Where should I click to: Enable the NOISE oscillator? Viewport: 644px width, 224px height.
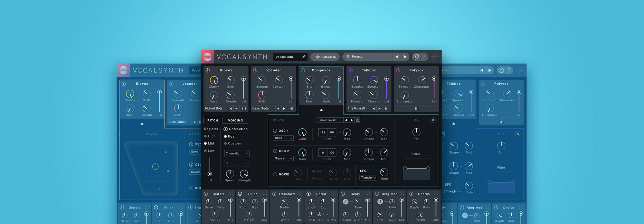[275, 174]
